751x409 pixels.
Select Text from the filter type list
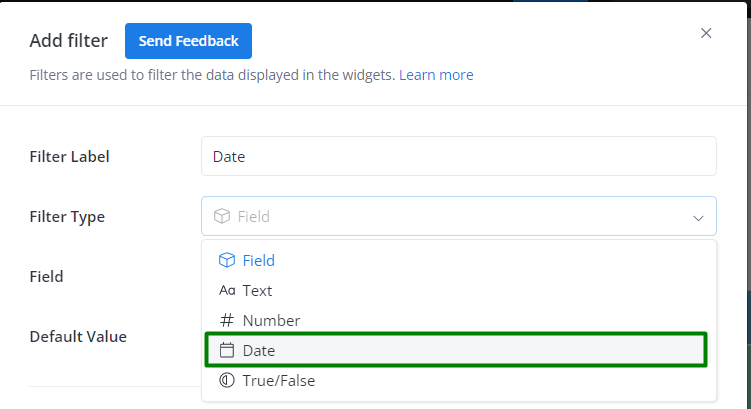pyautogui.click(x=459, y=290)
